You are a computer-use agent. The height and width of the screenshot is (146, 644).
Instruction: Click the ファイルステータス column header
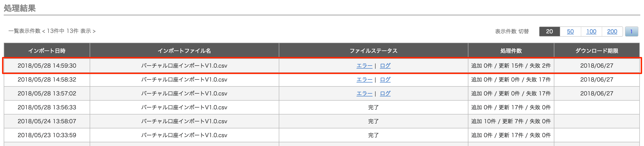374,51
